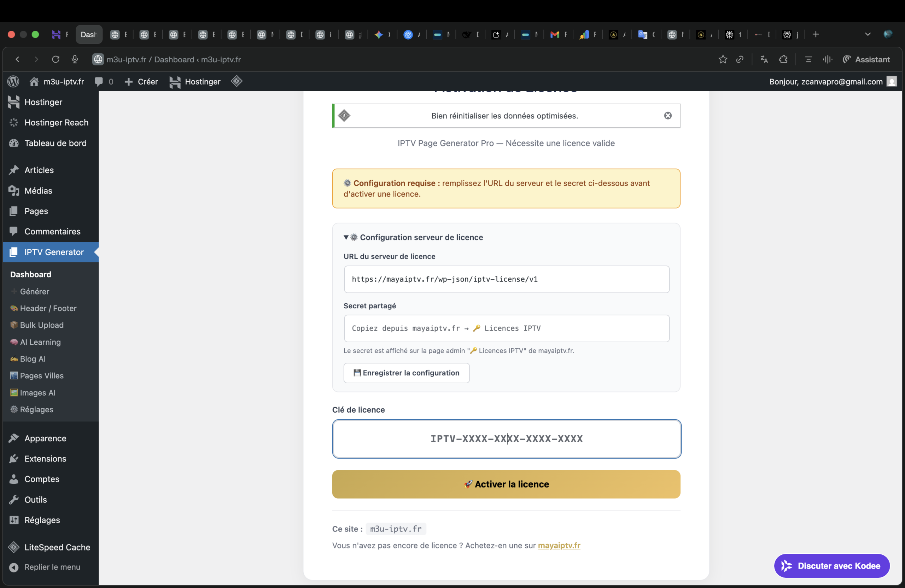
Task: Click the audio waveform toolbar icon
Action: 828,59
